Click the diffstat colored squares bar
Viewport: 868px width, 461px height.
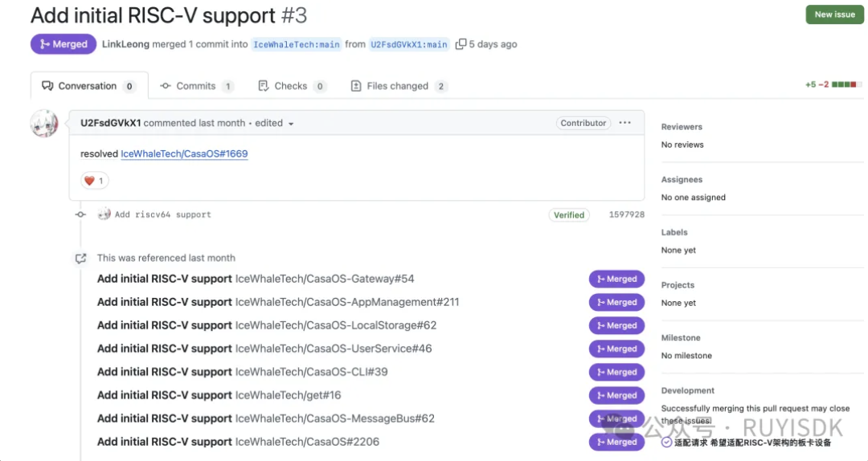coord(846,85)
